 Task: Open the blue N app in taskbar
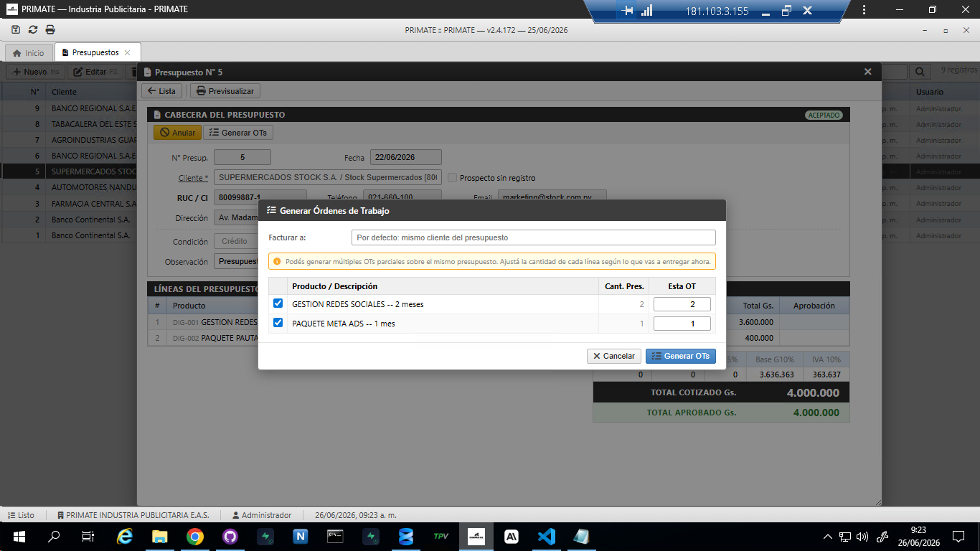[301, 537]
